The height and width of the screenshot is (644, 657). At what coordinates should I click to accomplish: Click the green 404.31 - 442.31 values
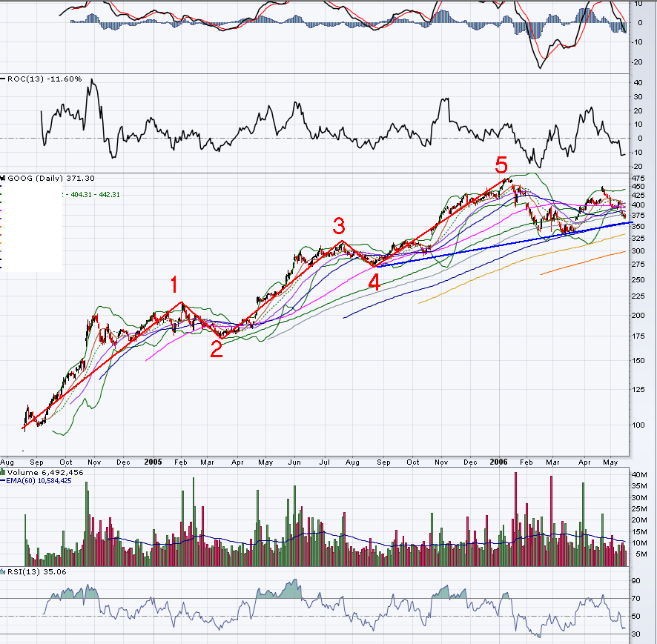95,195
